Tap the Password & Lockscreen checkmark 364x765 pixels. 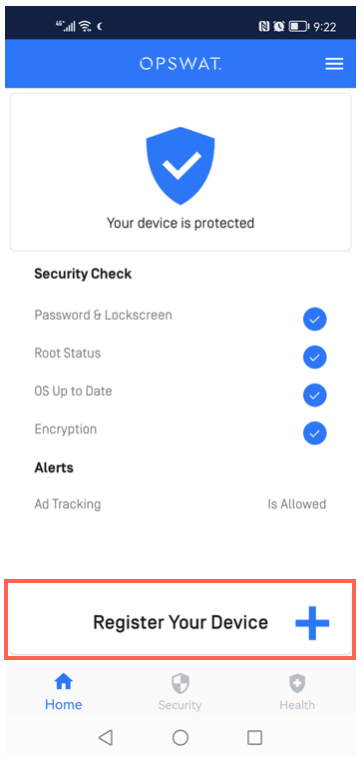coord(315,320)
